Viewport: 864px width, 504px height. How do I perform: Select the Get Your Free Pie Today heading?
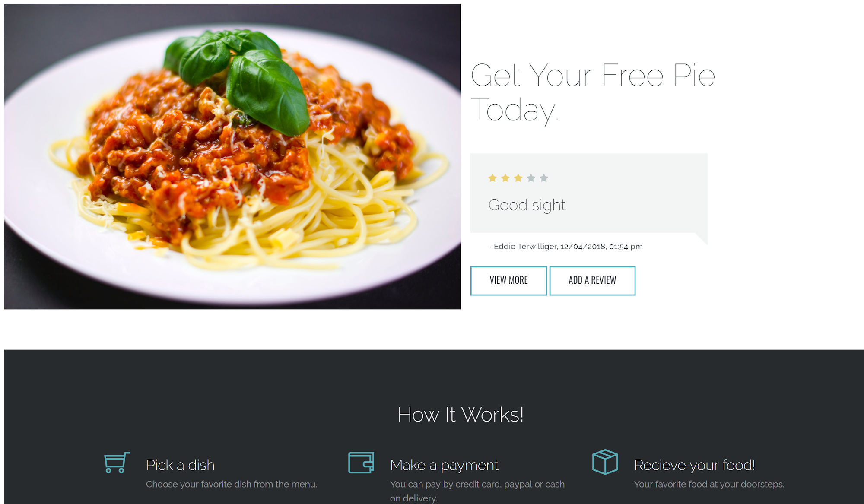click(x=592, y=92)
